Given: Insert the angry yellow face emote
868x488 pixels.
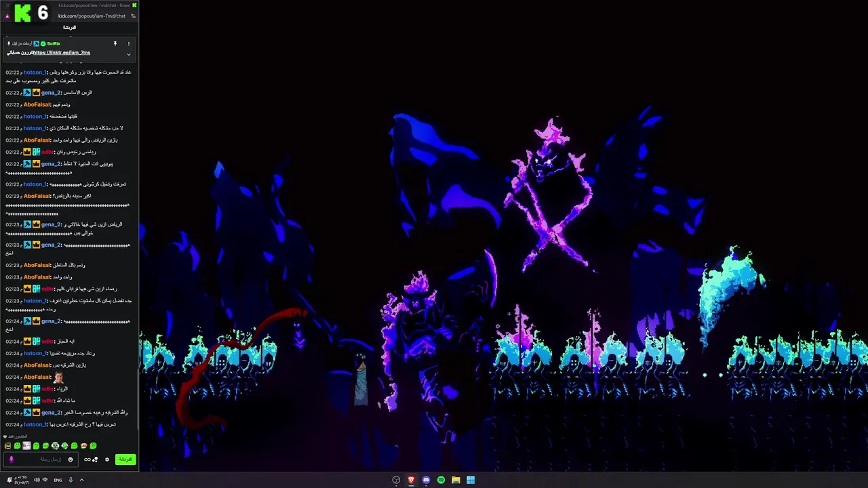Looking at the screenshot, I should click(8, 446).
